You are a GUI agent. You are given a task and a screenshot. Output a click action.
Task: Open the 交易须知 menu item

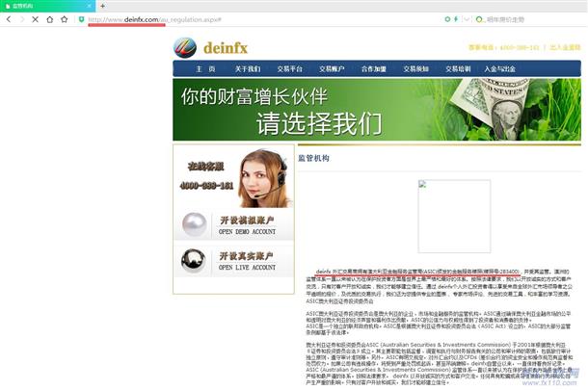(x=415, y=69)
